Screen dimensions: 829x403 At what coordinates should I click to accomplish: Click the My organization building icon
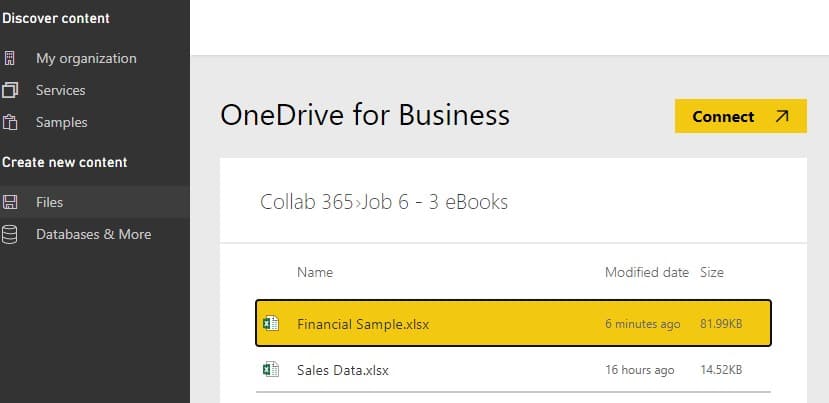(10, 58)
